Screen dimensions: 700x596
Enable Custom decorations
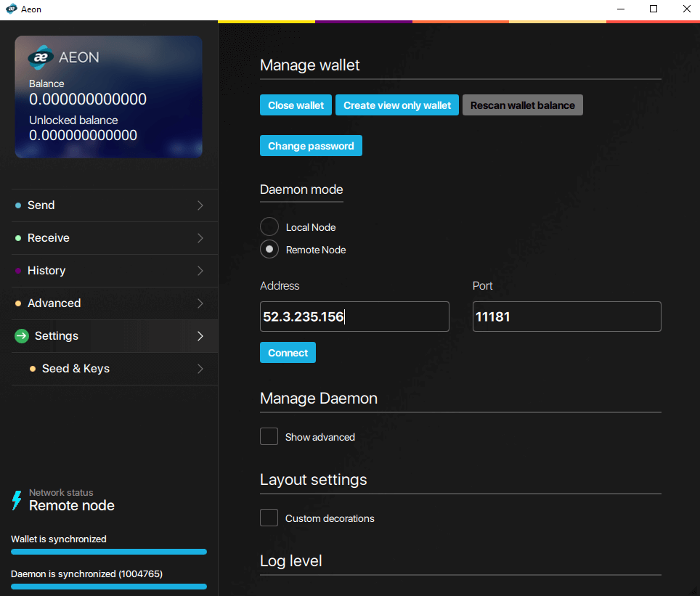(x=269, y=518)
